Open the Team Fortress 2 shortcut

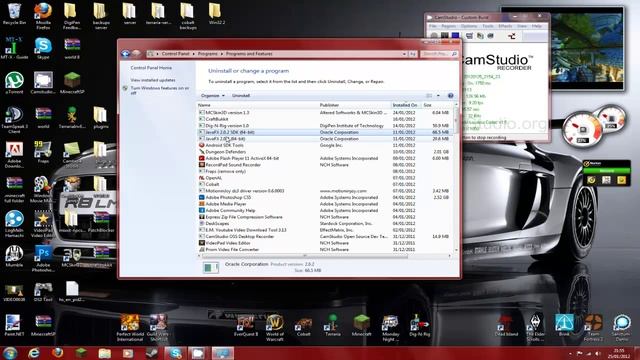593,328
